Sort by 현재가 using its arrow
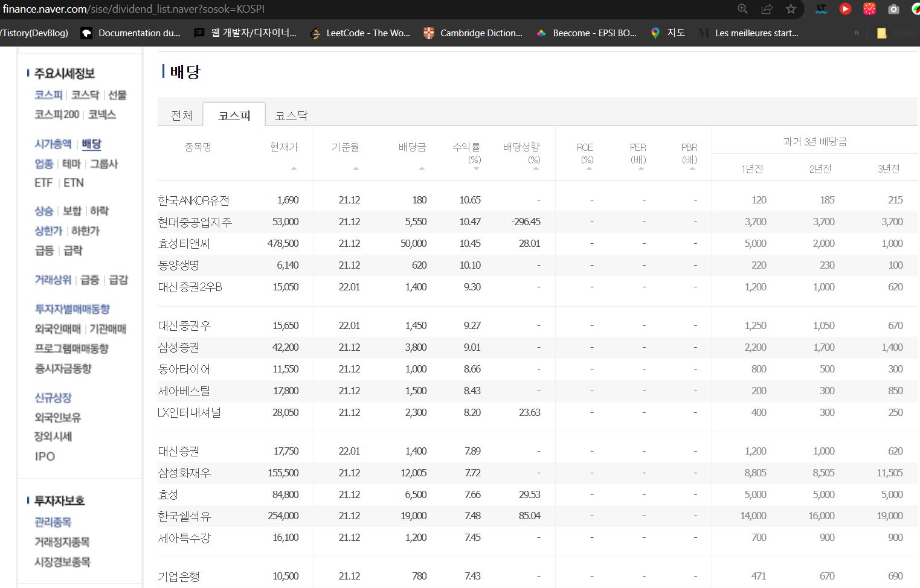The width and height of the screenshot is (920, 588). (294, 168)
